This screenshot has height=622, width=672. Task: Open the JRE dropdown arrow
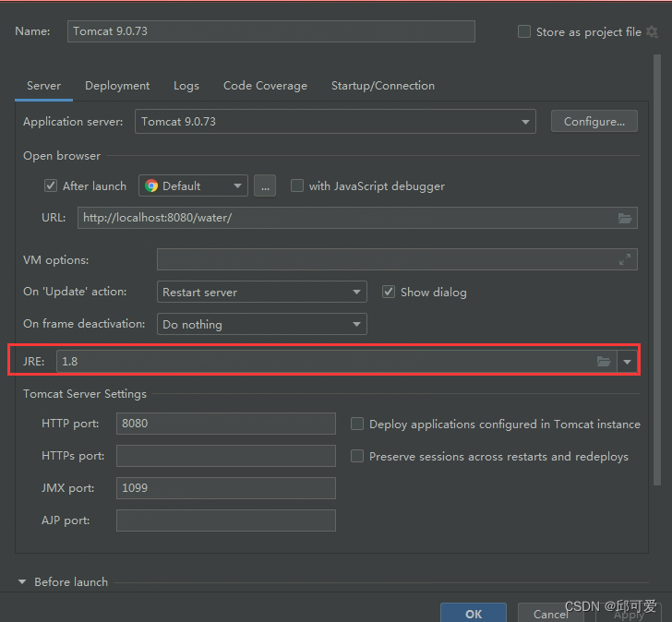(627, 362)
